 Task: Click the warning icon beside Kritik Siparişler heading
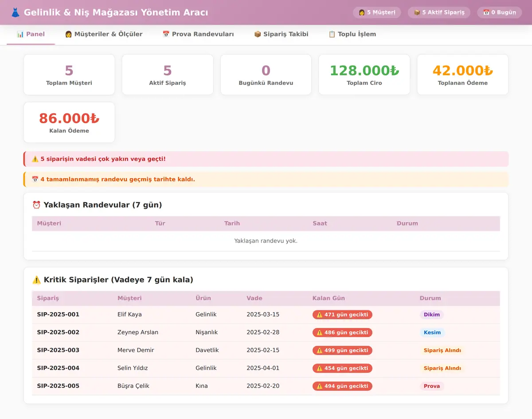pyautogui.click(x=36, y=280)
